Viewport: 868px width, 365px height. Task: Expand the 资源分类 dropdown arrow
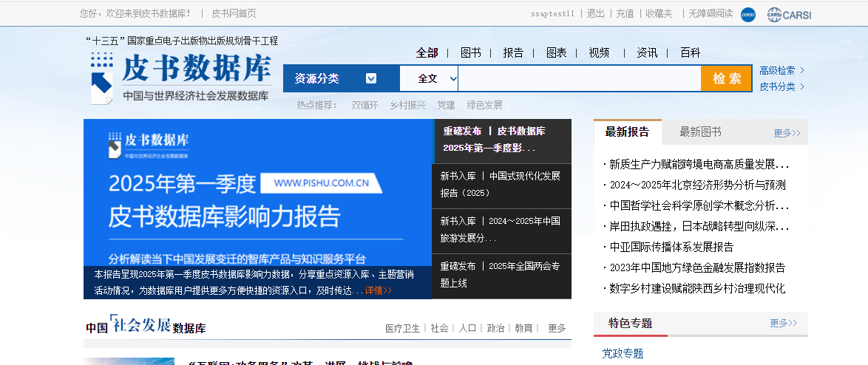(371, 78)
